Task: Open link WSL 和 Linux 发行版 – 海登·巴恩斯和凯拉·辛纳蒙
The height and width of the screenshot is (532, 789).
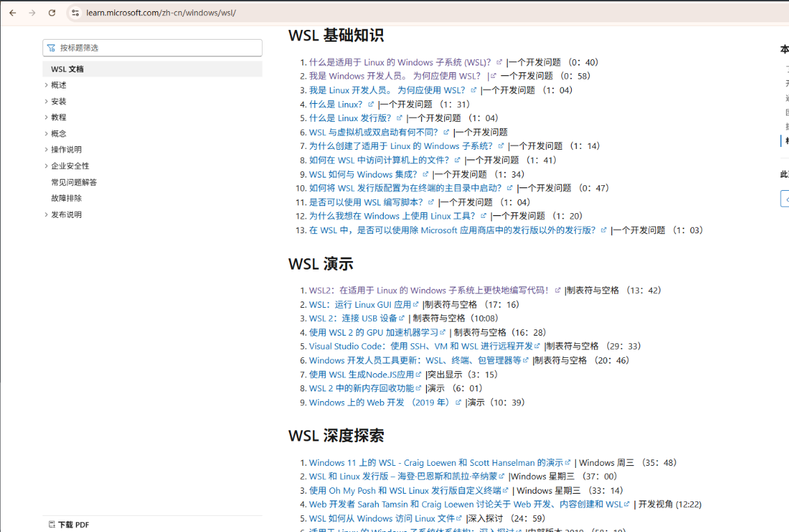Action: [403, 476]
